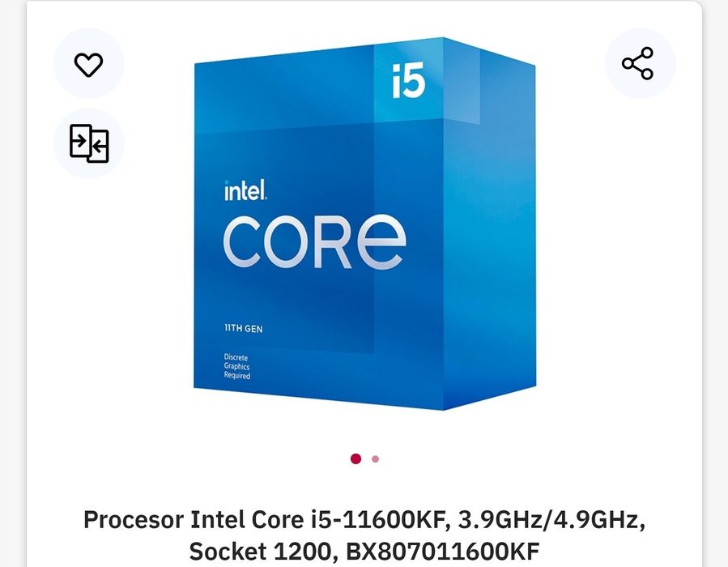This screenshot has width=728, height=567.
Task: Click the i5 badge on the box
Action: [409, 81]
